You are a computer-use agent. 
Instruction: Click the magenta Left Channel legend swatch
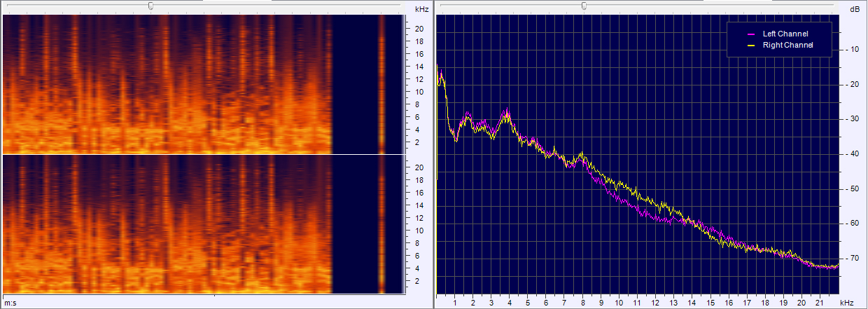(751, 34)
